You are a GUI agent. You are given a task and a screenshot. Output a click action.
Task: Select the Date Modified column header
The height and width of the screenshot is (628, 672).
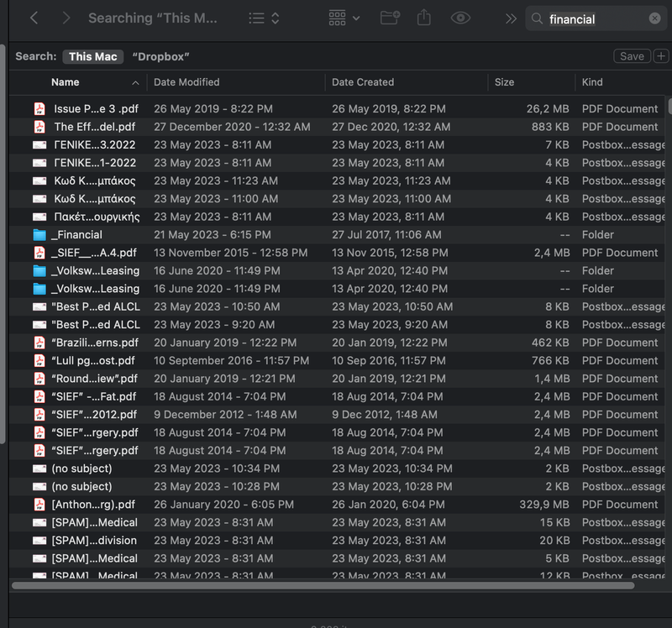pyautogui.click(x=186, y=82)
